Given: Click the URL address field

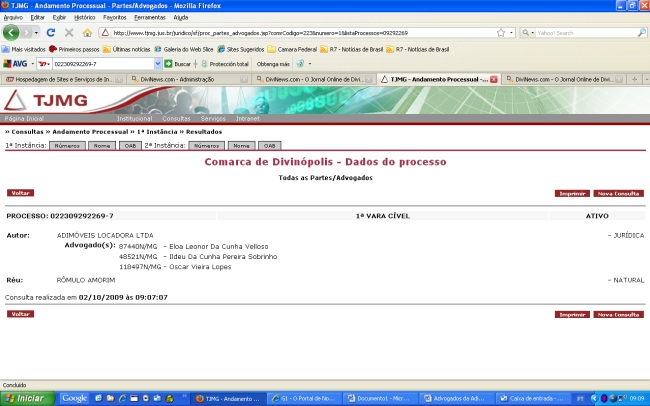Looking at the screenshot, I should (x=303, y=32).
